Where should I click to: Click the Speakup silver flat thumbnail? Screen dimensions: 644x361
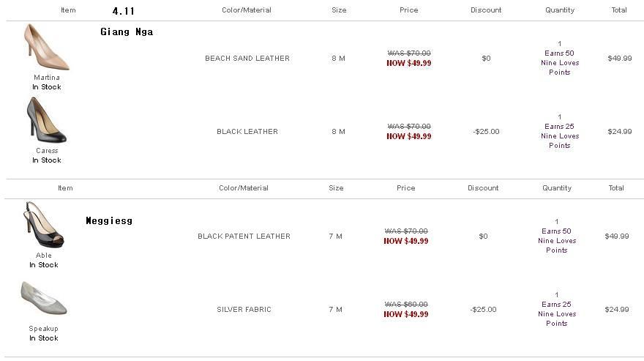44,299
